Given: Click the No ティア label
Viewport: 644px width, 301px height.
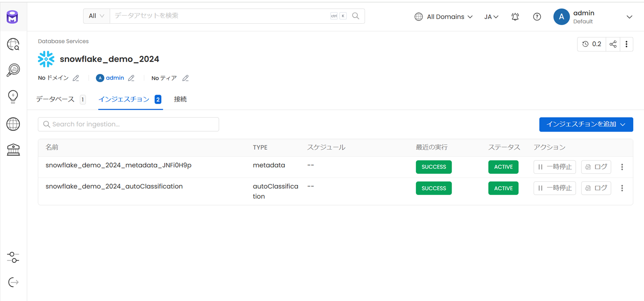Looking at the screenshot, I should [x=164, y=78].
